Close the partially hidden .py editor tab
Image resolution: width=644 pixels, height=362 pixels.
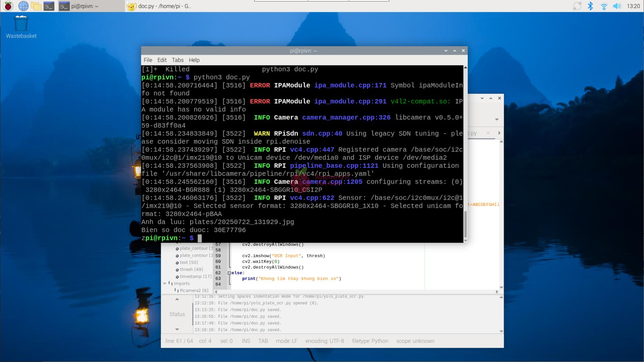point(488,133)
